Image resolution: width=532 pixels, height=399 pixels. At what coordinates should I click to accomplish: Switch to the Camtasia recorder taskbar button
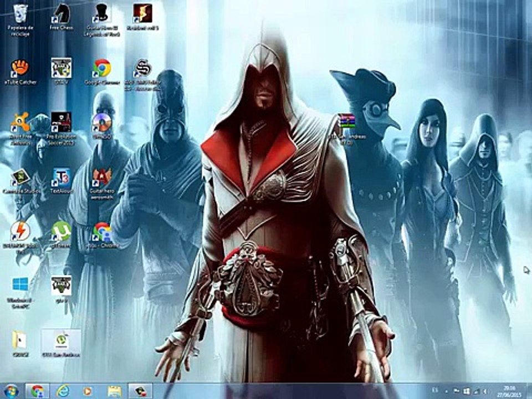tap(140, 391)
